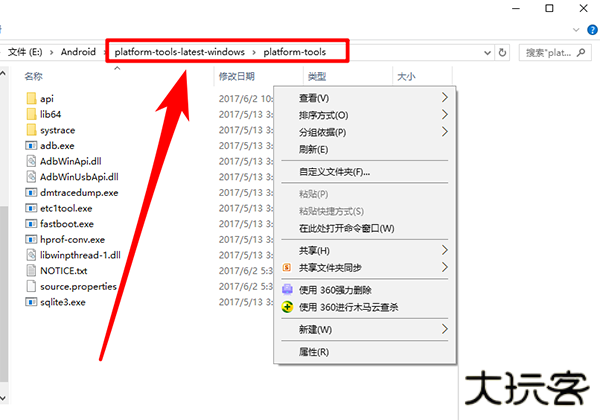Open the address bar history dropdown
Image resolution: width=600 pixels, height=420 pixels.
pos(483,51)
